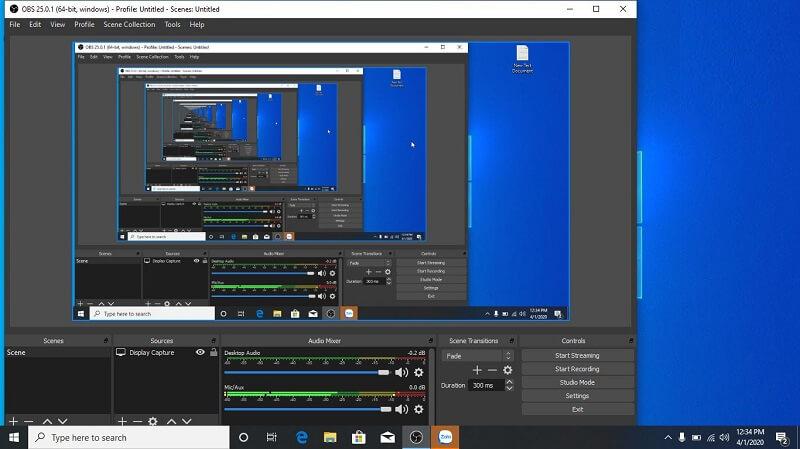Adjust Mic/Aux volume slider
Image resolution: width=800 pixels, height=449 pixels.
[308, 409]
